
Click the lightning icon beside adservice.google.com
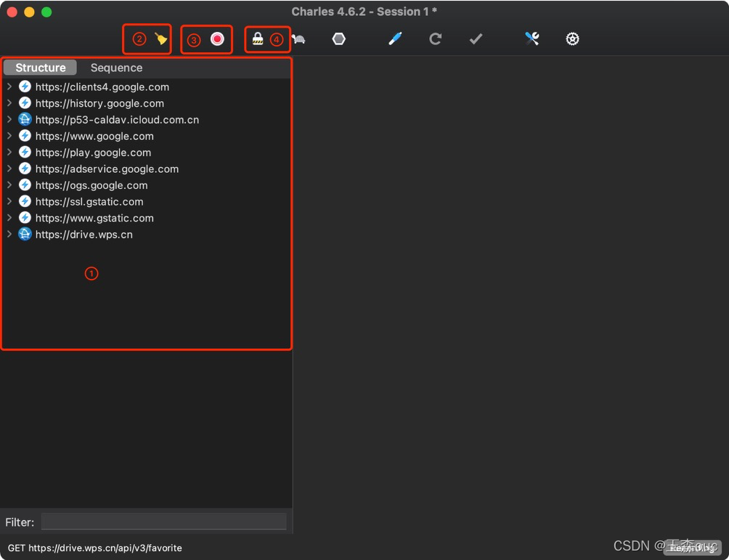25,169
